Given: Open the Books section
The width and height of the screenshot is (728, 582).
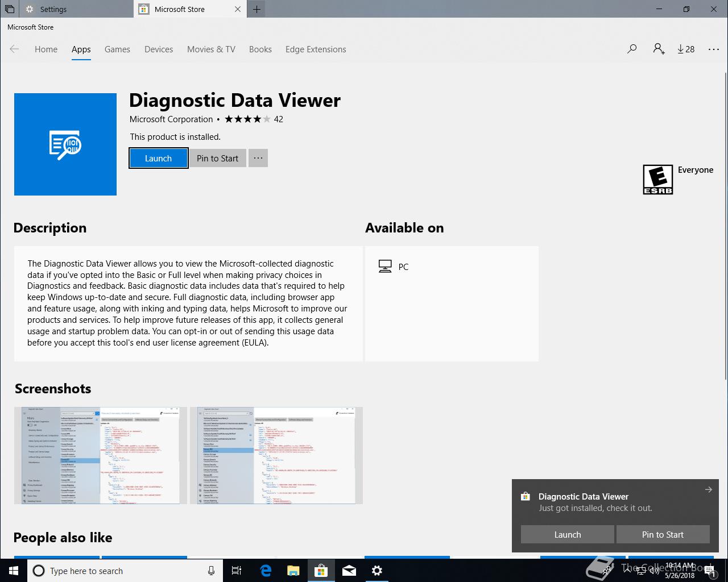Looking at the screenshot, I should (x=260, y=49).
